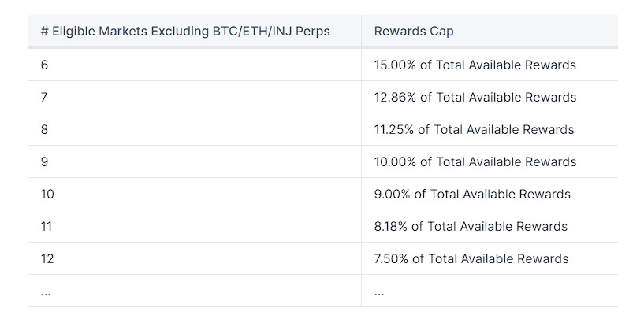Click the ellipsis in the markets column
The width and height of the screenshot is (644, 319).
pos(46,291)
